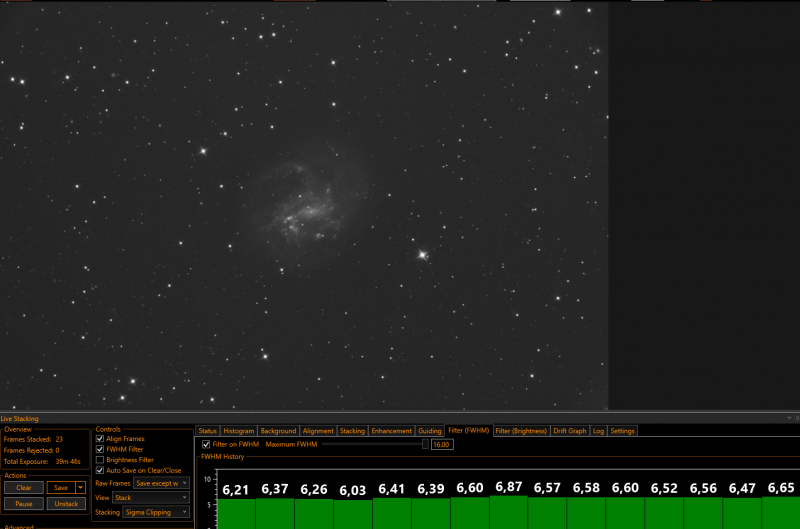Viewport: 800px width, 529px height.
Task: Switch to the Status tab
Action: (208, 431)
